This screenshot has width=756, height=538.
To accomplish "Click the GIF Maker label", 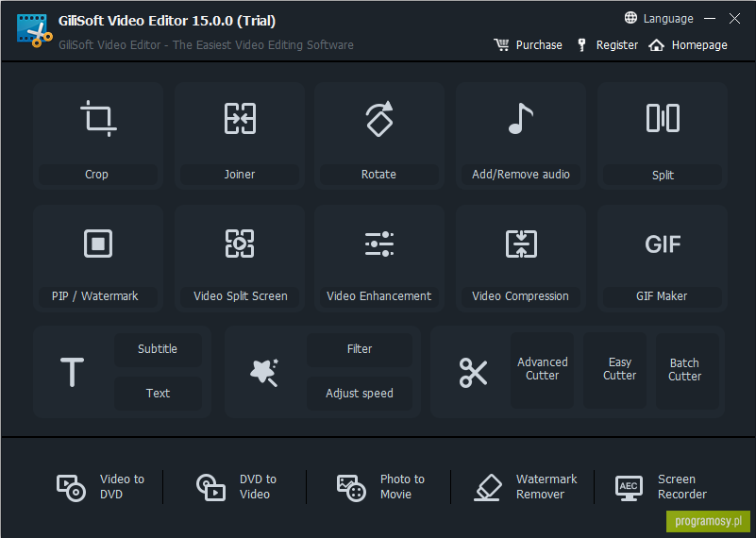I will click(x=663, y=296).
